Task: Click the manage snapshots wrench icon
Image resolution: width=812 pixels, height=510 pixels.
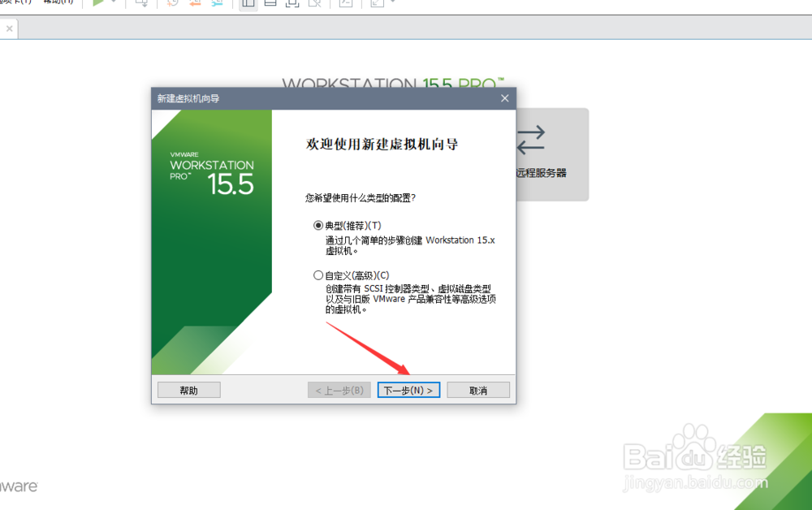Action: point(218,2)
